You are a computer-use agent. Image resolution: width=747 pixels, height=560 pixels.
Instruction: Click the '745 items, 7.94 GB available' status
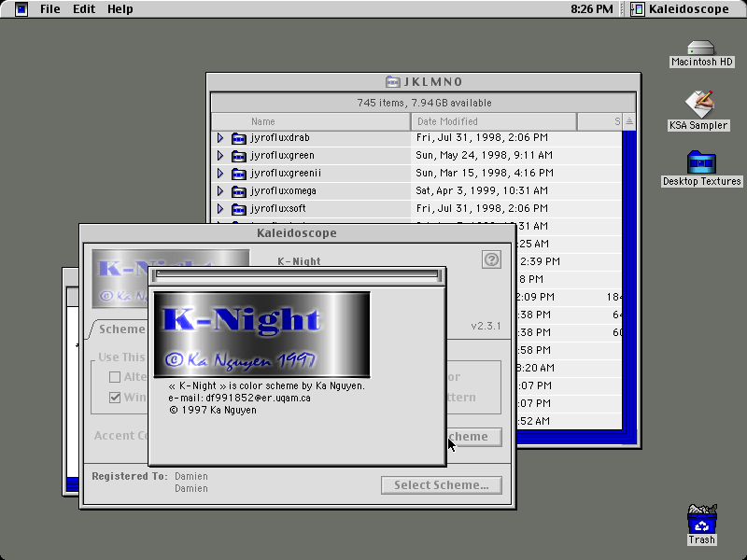pyautogui.click(x=424, y=103)
